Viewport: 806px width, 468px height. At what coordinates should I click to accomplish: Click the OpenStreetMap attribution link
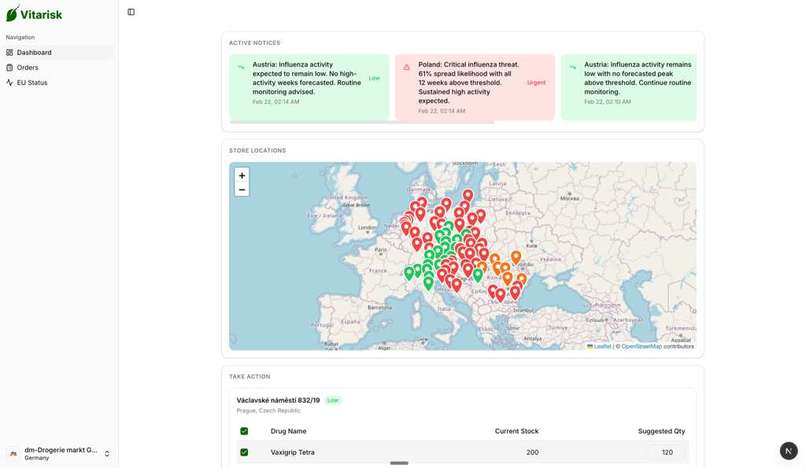642,346
